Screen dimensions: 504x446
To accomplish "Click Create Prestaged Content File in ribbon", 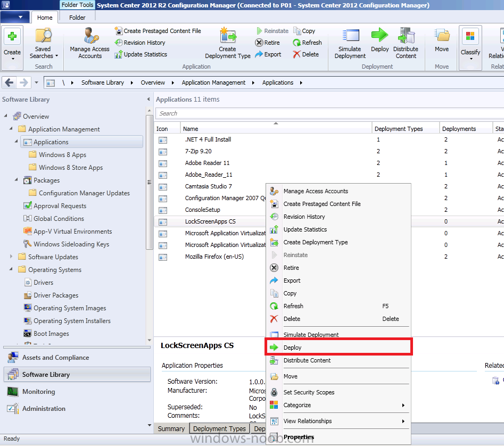I will point(158,31).
